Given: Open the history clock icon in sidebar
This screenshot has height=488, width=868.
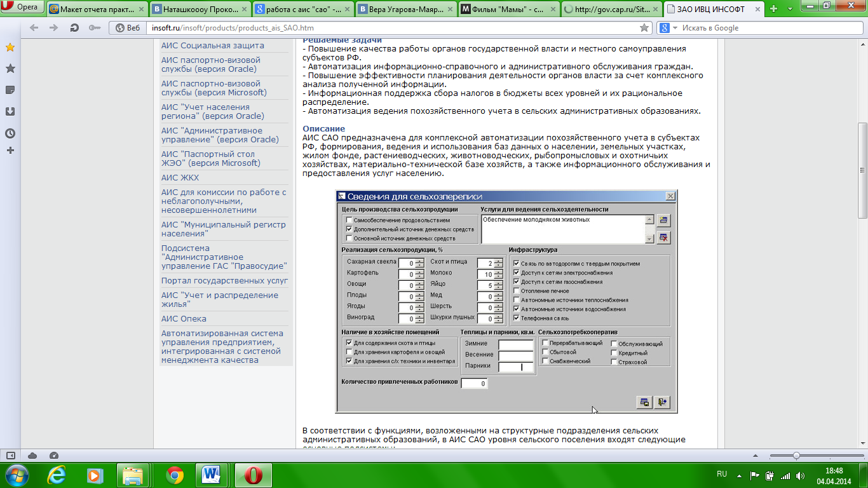Looking at the screenshot, I should 10,133.
